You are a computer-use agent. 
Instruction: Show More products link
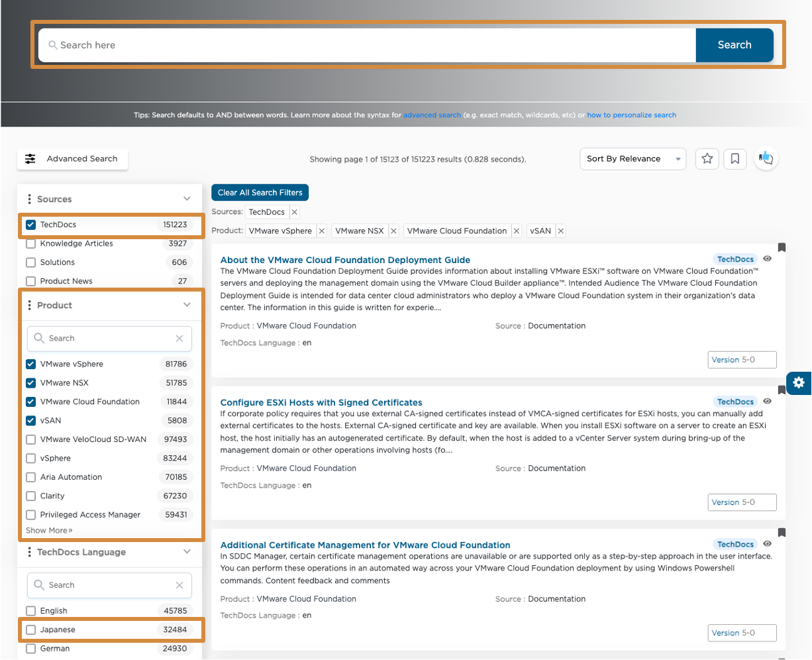point(49,531)
